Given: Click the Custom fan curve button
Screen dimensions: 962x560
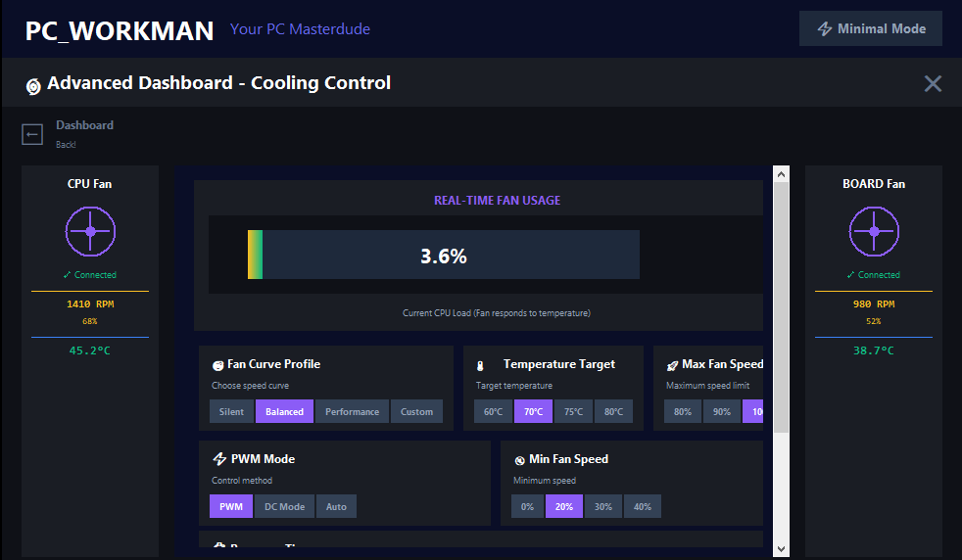Looking at the screenshot, I should click(x=416, y=412).
